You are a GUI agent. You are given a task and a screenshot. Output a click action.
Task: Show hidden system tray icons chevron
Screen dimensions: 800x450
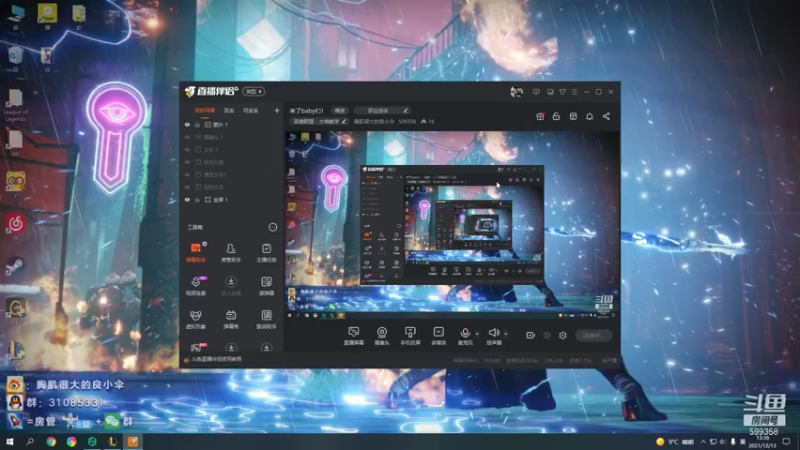[703, 441]
